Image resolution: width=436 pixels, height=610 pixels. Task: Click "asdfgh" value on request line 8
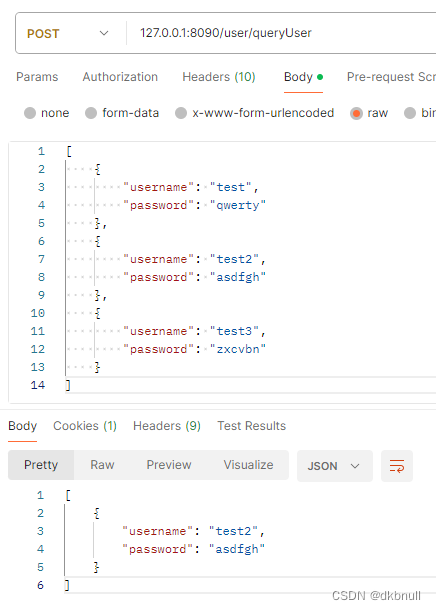[238, 277]
